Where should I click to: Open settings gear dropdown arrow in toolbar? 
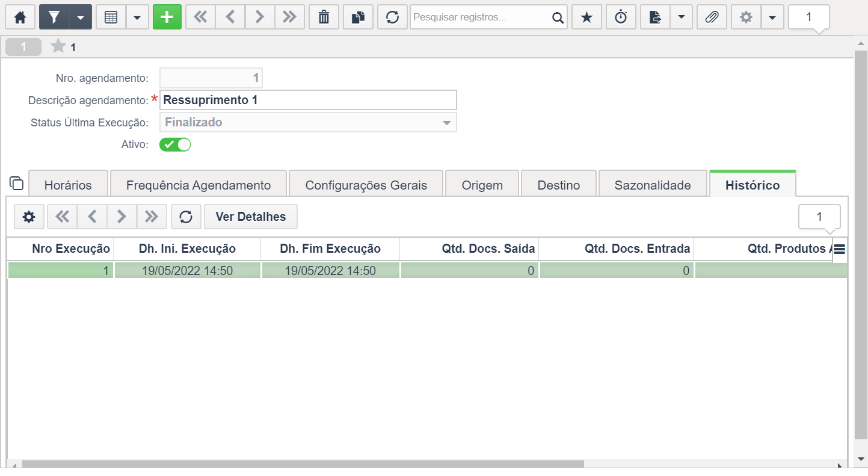pos(772,17)
